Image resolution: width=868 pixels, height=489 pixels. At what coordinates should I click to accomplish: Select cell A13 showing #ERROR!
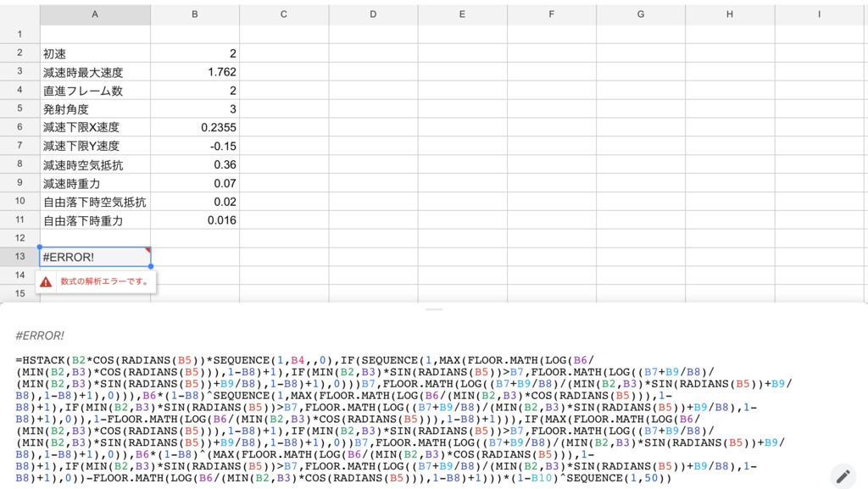pos(94,257)
